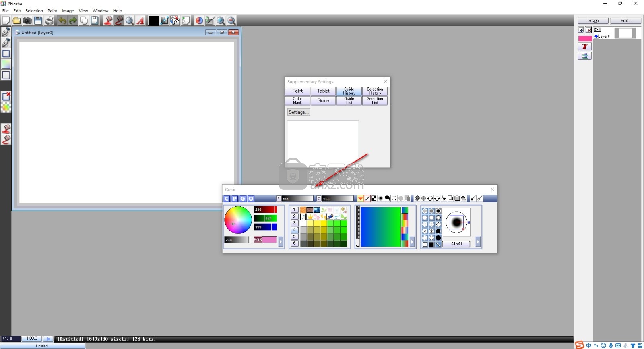Image resolution: width=644 pixels, height=349 pixels.
Task: Print using the printer toolbar icon
Action: [49, 21]
